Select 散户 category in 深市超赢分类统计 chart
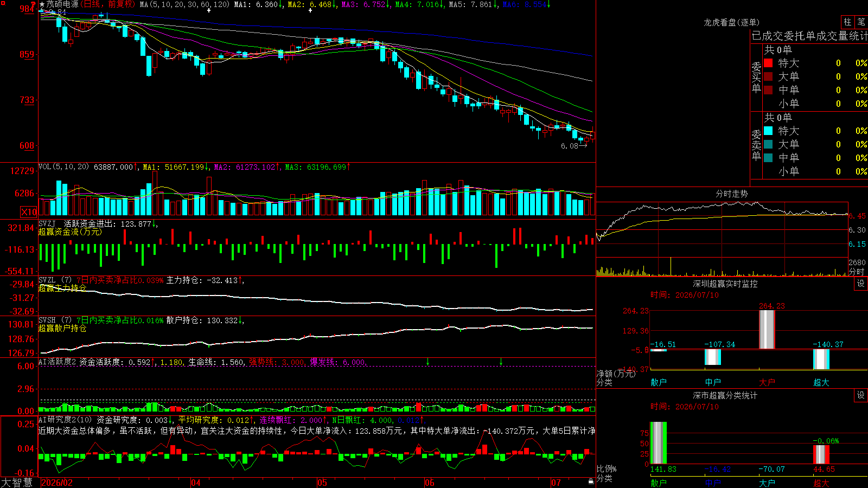The height and width of the screenshot is (488, 868). (659, 483)
